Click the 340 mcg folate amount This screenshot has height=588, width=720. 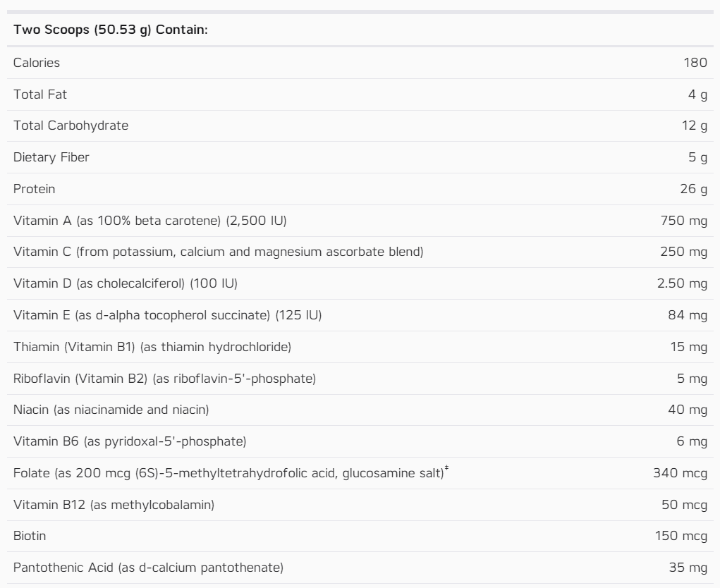tap(680, 473)
